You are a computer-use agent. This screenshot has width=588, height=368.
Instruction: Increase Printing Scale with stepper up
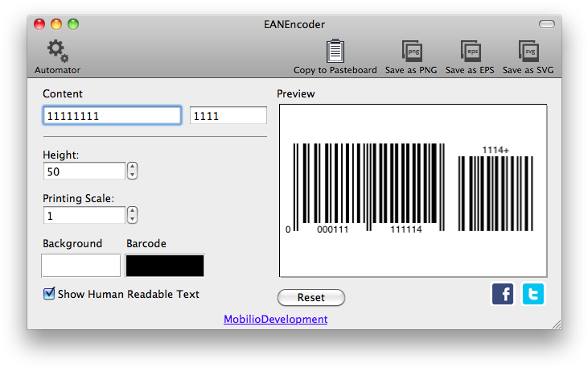click(133, 211)
